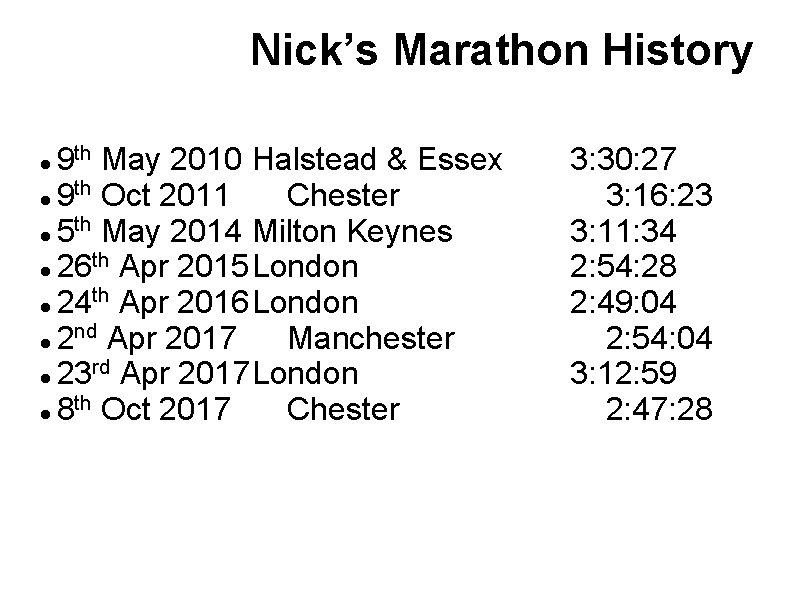Click the 2:54:04 Manchester time
Image resolution: width=794 pixels, height=595 pixels.
659,338
